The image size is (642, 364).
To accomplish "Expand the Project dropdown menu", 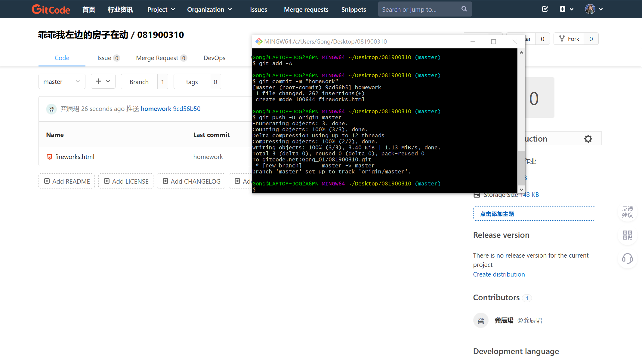I will (x=161, y=9).
